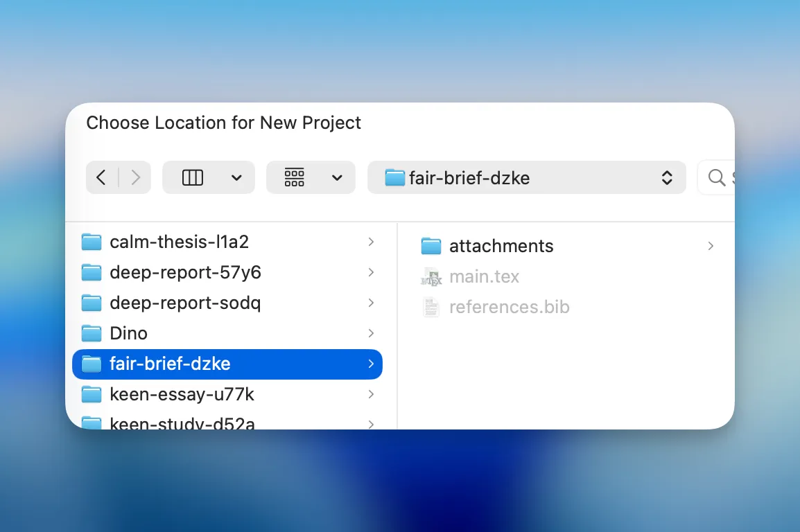
Task: Select the keen-study-d52a folder
Action: pos(182,422)
